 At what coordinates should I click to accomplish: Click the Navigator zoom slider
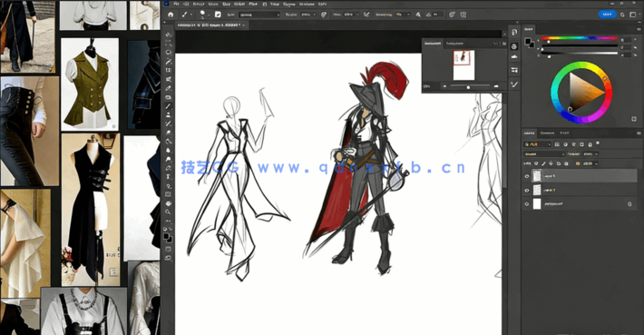(470, 86)
